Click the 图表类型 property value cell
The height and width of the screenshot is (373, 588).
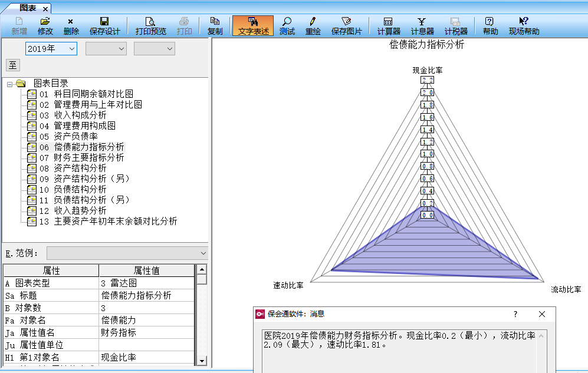tap(146, 283)
